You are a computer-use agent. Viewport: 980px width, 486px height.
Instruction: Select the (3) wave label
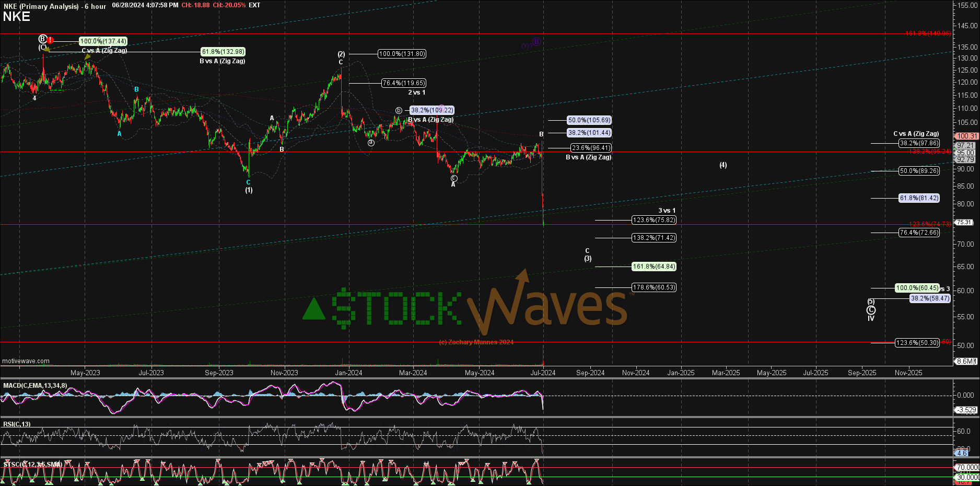pos(588,259)
